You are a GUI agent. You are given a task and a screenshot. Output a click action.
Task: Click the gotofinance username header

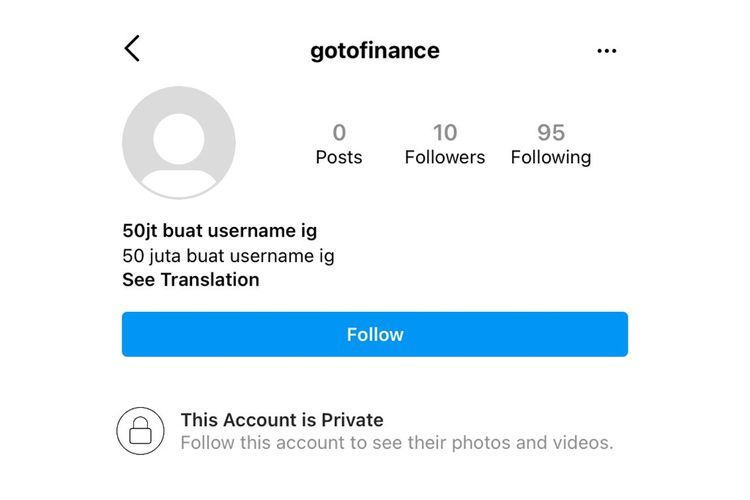(375, 51)
